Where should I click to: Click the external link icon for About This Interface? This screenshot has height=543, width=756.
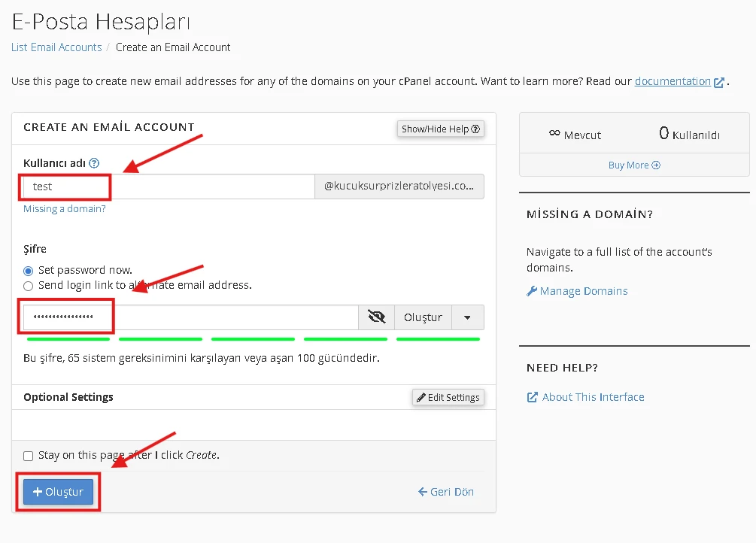[533, 396]
